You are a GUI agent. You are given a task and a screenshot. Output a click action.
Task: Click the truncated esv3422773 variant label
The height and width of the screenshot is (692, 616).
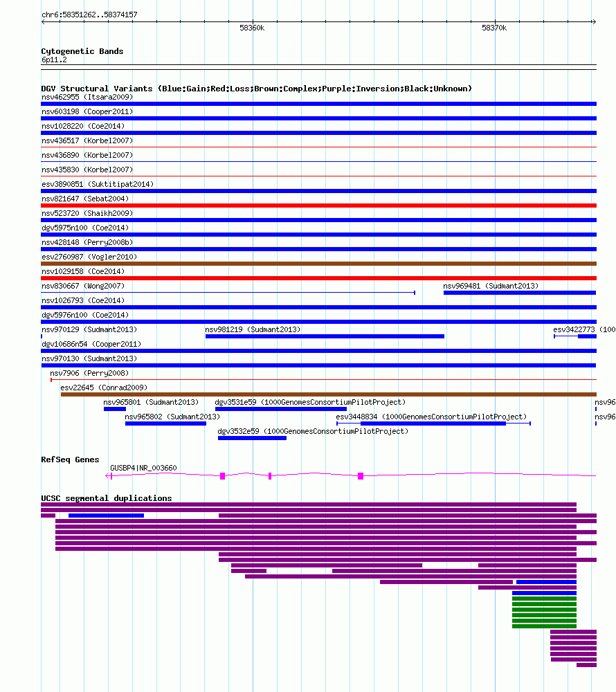[x=584, y=330]
